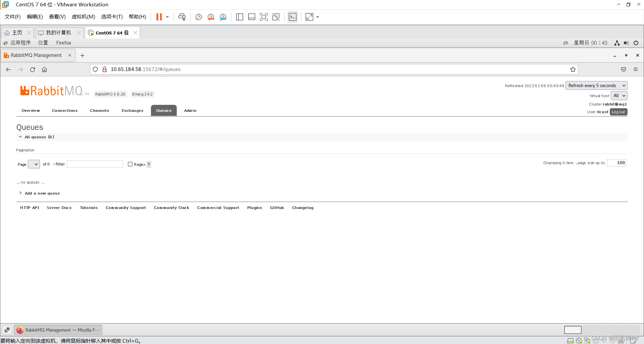Go to the Admin tab
644x344 pixels.
[190, 111]
